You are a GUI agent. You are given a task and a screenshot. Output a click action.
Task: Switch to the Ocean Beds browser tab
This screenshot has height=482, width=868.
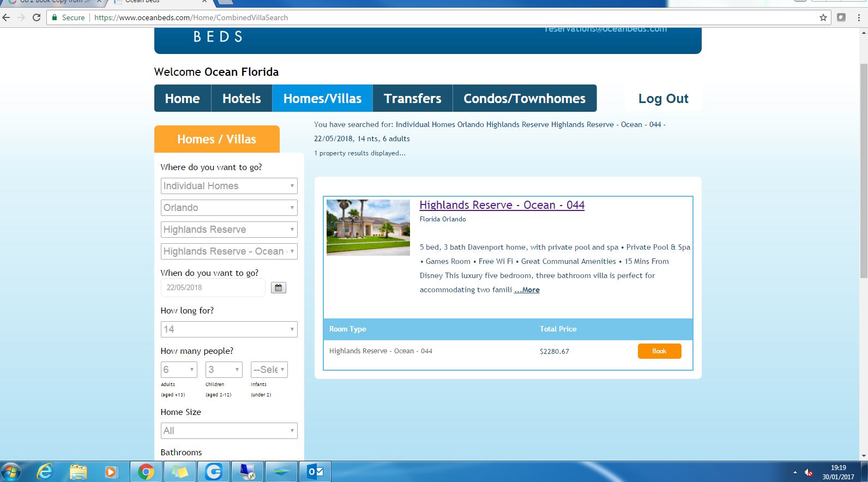tap(158, 2)
